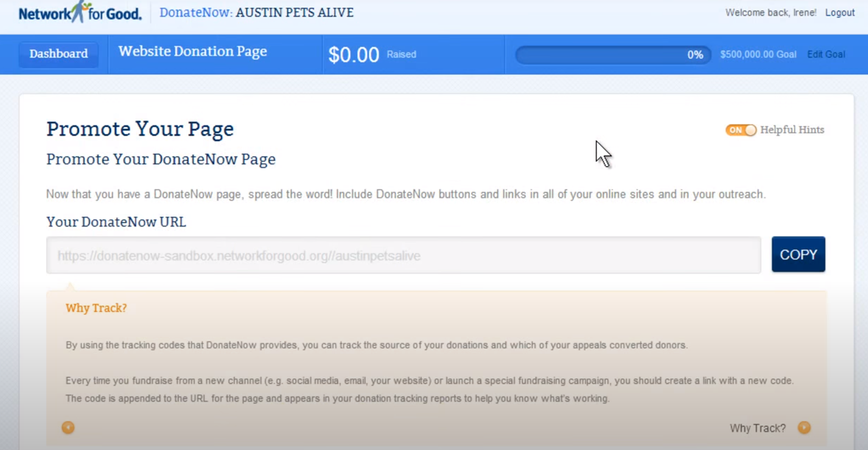The image size is (868, 450).
Task: Click the Promote Your Page heading
Action: 140,129
